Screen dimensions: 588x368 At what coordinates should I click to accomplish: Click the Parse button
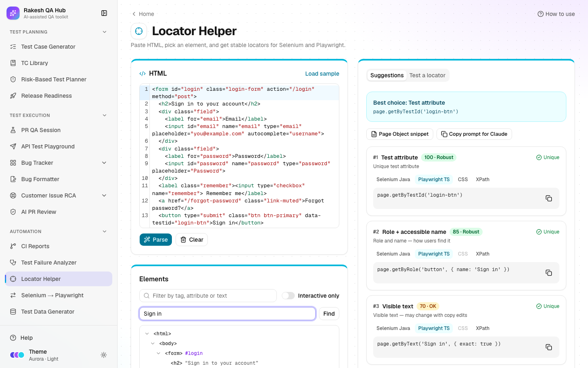(x=156, y=240)
